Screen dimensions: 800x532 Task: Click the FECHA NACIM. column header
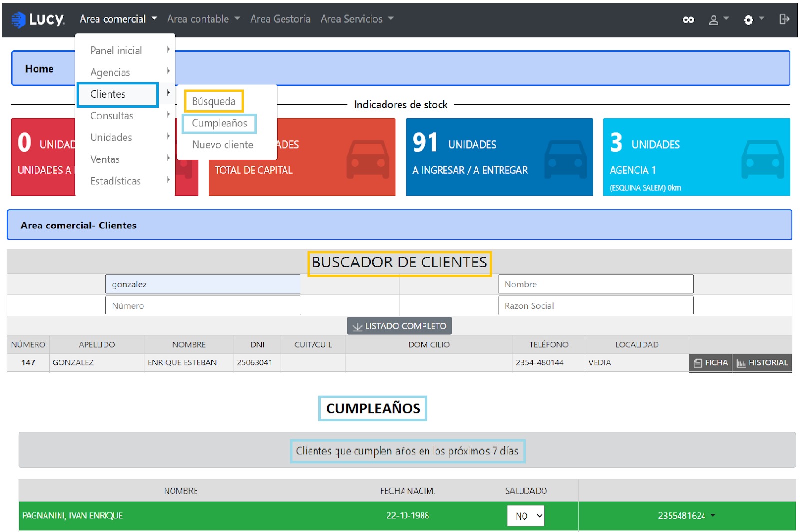(407, 491)
